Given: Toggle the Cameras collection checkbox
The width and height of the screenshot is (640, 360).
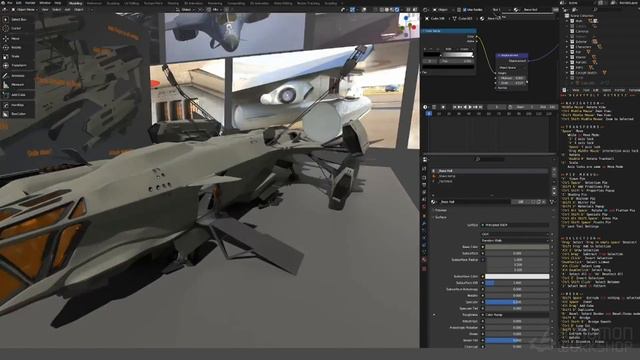Looking at the screenshot, I should 572,31.
